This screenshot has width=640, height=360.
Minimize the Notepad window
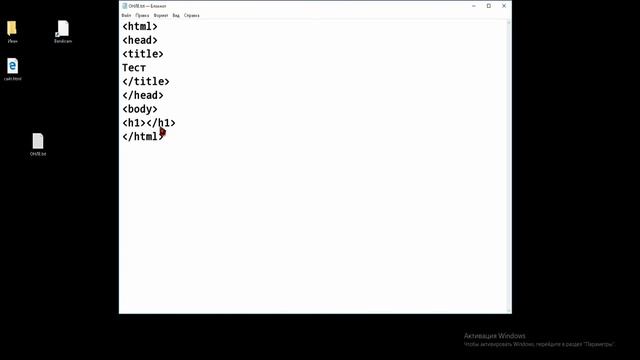click(x=473, y=6)
